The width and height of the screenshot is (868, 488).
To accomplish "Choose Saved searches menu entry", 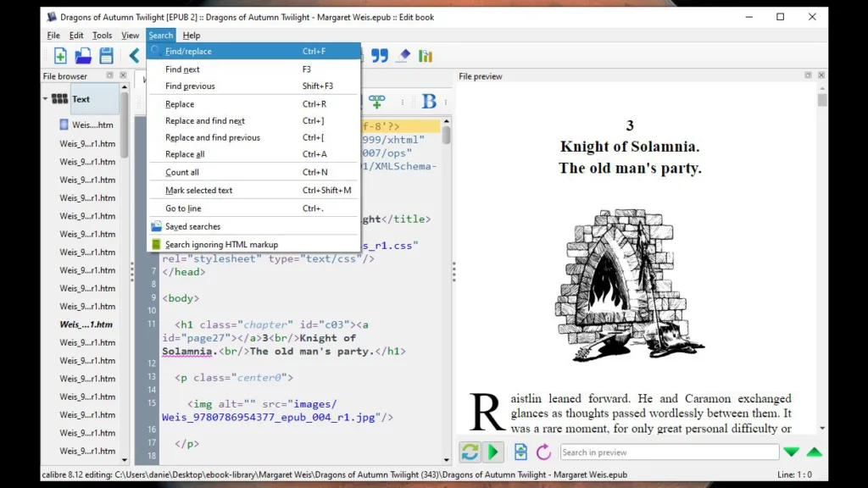I will [193, 227].
